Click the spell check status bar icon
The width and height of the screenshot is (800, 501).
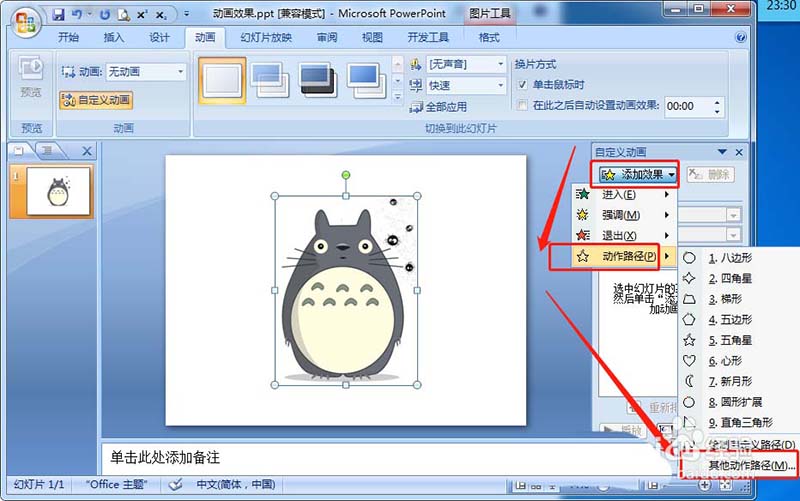coord(176,484)
